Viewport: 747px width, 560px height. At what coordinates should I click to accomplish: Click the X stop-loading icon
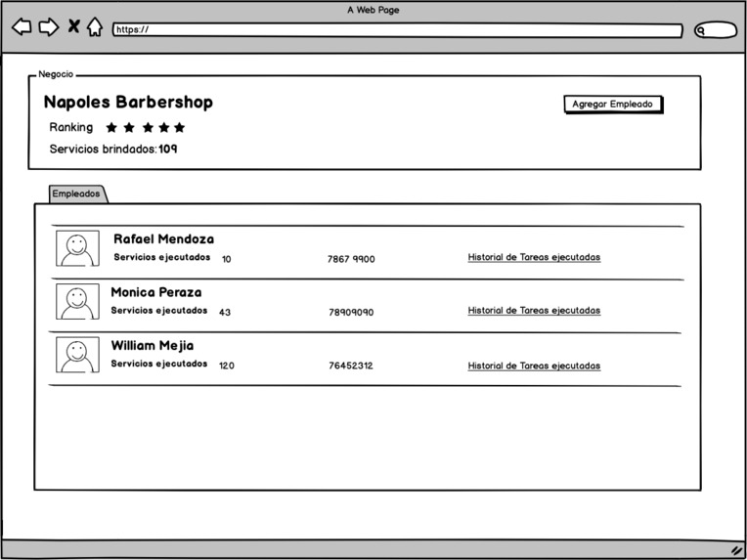[x=73, y=25]
